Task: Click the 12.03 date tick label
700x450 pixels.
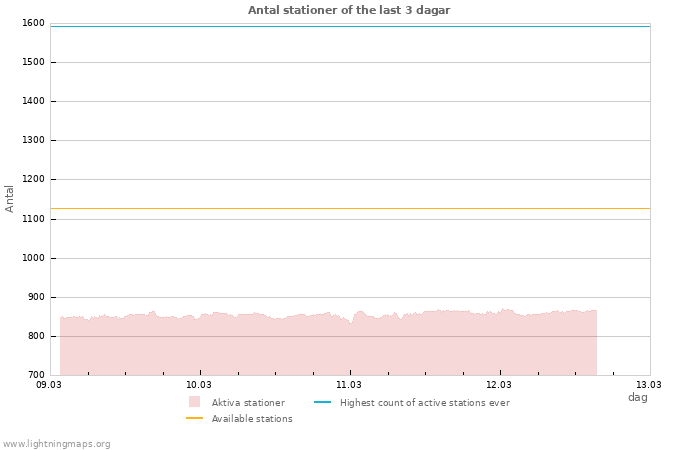Action: point(499,384)
